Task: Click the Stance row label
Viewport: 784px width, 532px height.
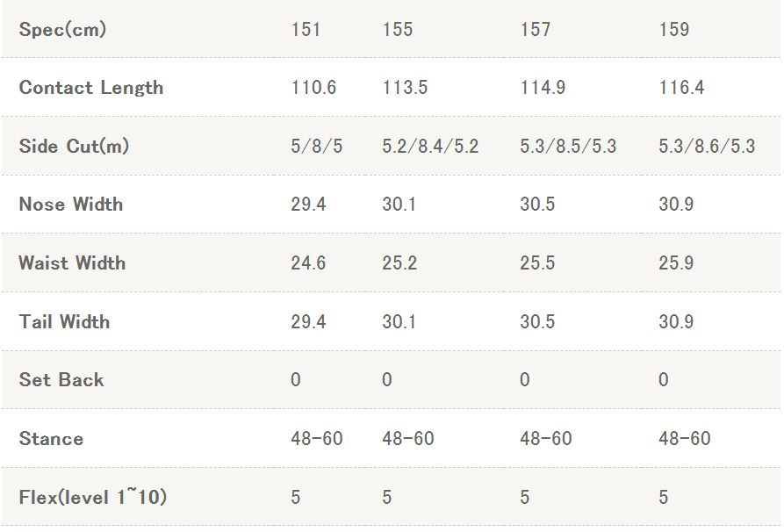Action: [51, 439]
